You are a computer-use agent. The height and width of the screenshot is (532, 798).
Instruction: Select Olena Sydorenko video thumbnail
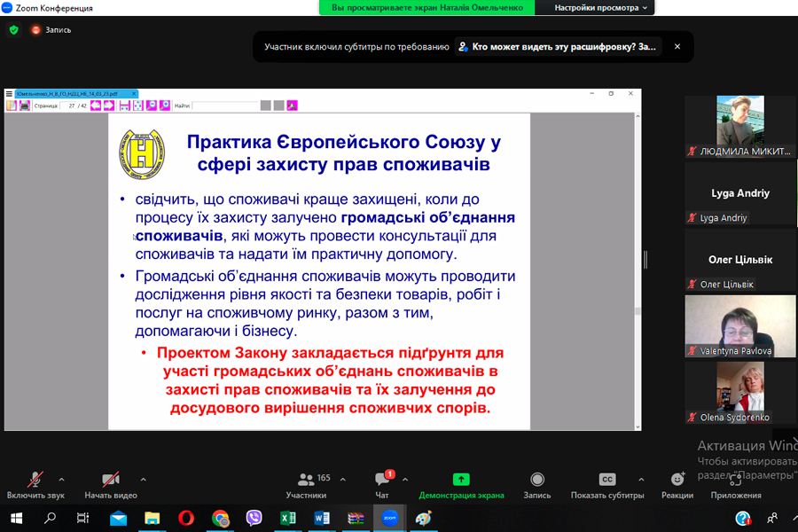740,393
